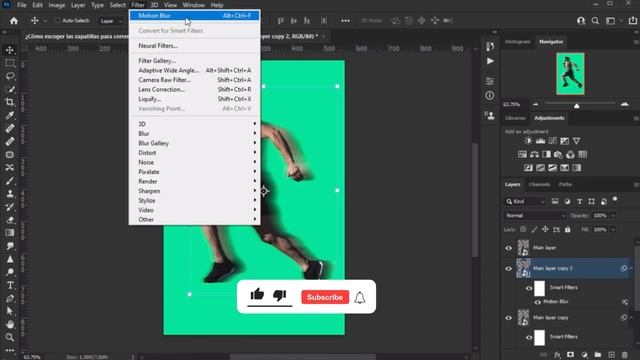Open the blend mode Normal dropdown
This screenshot has width=640, height=360.
[x=535, y=216]
